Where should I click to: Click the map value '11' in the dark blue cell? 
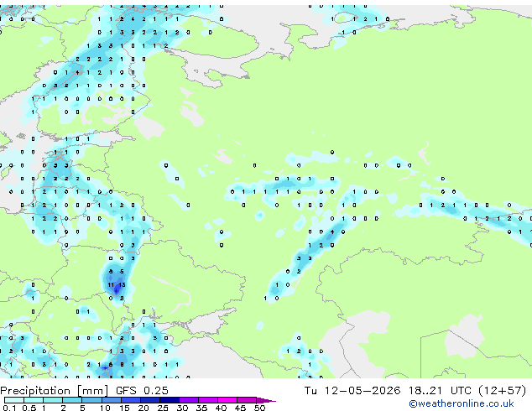point(111,285)
